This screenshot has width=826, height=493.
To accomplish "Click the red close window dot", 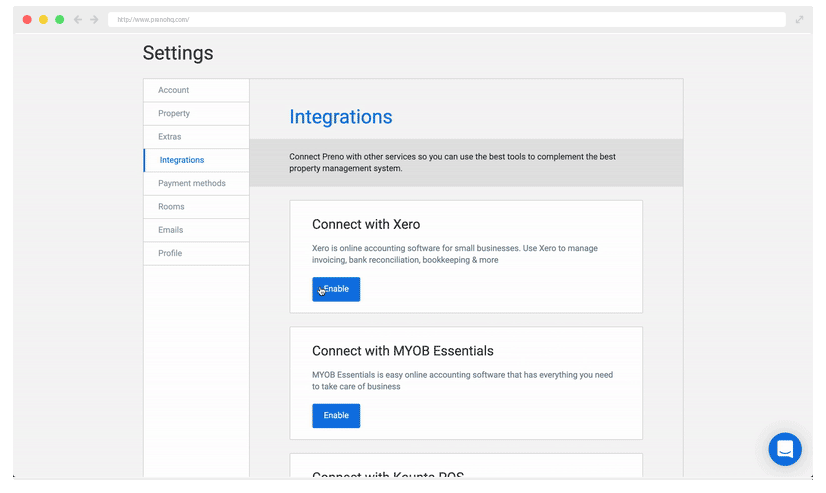I will tap(27, 19).
